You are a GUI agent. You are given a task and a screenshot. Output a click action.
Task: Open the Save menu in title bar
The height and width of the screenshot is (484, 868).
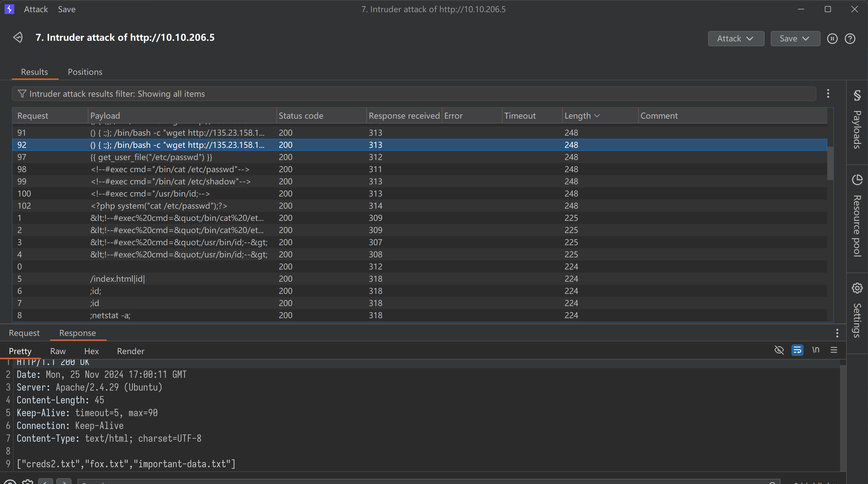coord(66,9)
